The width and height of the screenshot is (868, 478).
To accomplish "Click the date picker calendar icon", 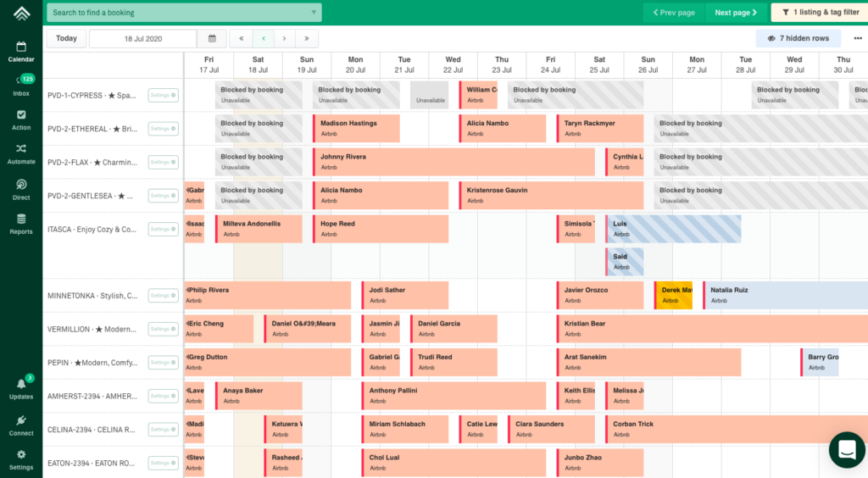I will (x=212, y=39).
